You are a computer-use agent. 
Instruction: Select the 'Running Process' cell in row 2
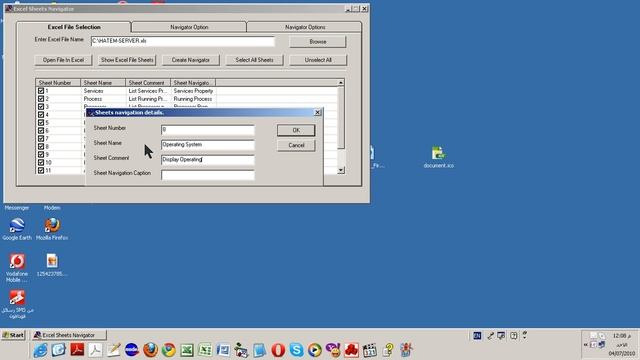click(193, 99)
